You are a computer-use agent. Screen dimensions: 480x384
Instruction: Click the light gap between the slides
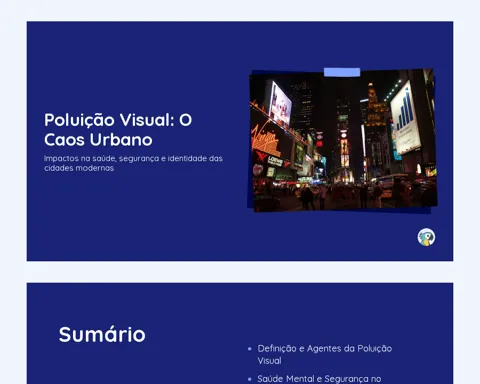coord(240,272)
